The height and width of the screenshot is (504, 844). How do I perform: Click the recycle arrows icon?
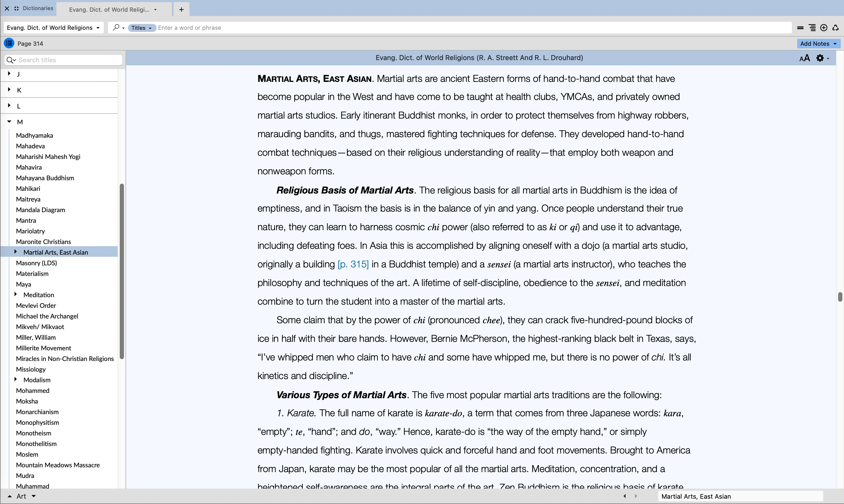[x=835, y=28]
